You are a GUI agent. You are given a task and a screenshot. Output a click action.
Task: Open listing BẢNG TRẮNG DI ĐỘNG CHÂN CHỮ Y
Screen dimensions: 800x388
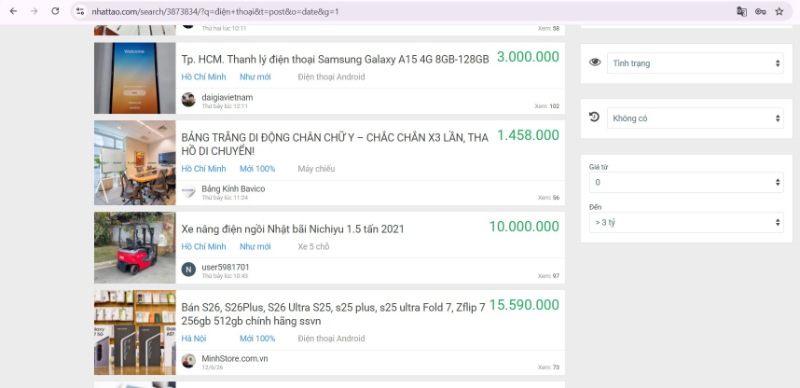(x=335, y=144)
